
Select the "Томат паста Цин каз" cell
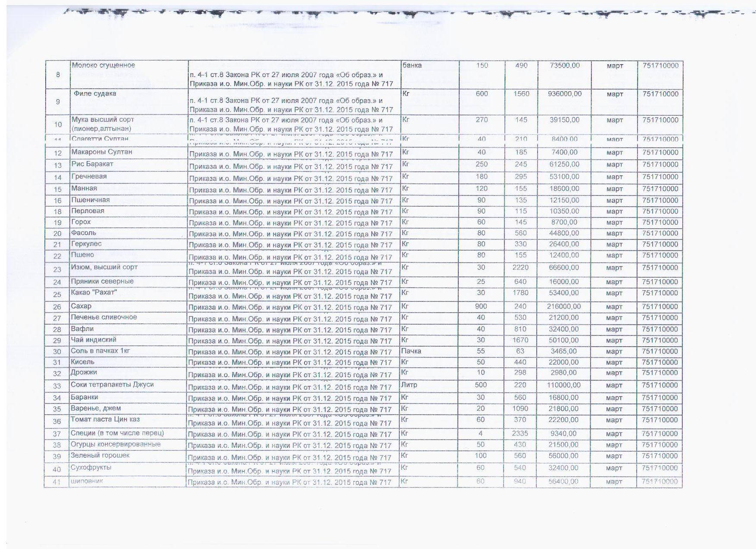[x=128, y=421]
